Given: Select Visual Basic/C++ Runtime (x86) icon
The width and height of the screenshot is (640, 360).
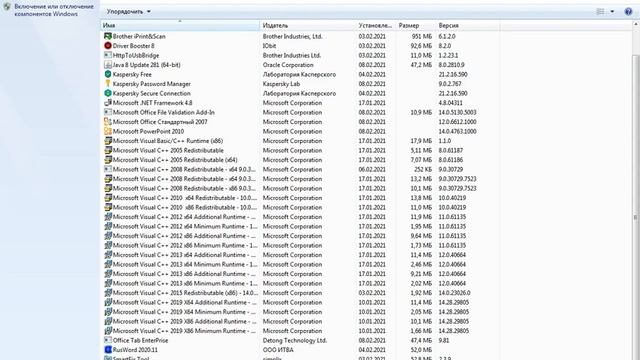Looking at the screenshot, I should (108, 141).
